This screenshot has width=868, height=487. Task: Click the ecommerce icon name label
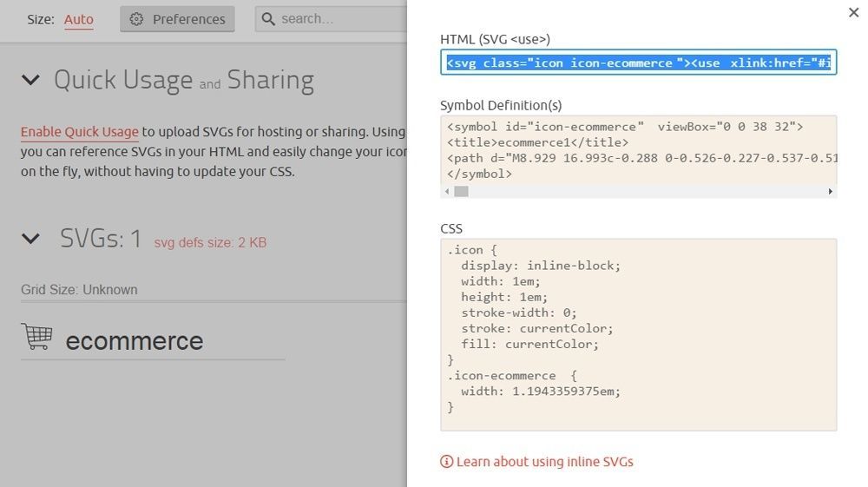(135, 341)
